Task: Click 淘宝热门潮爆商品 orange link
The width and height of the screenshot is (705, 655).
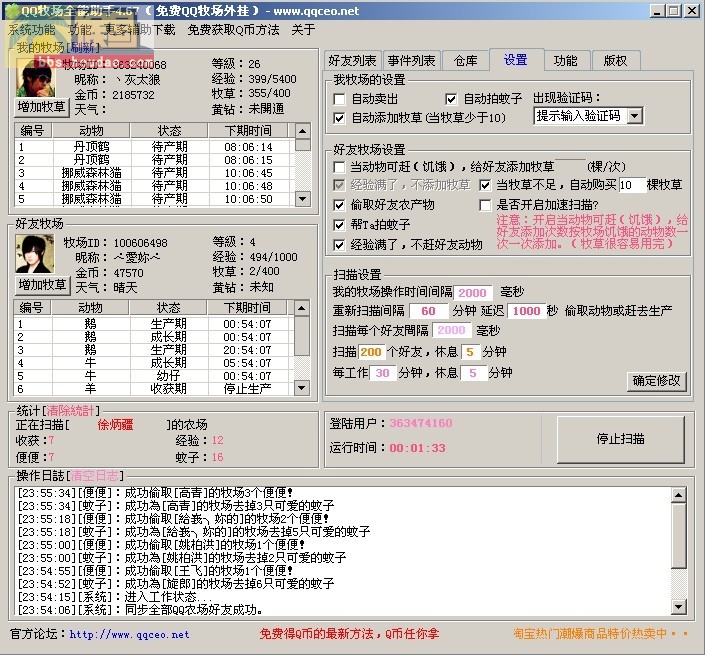Action: [601, 634]
